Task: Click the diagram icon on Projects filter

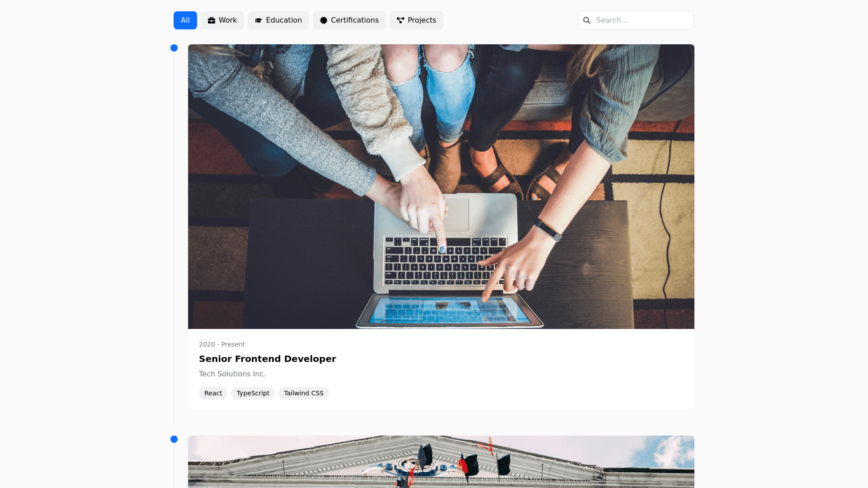Action: click(x=400, y=20)
